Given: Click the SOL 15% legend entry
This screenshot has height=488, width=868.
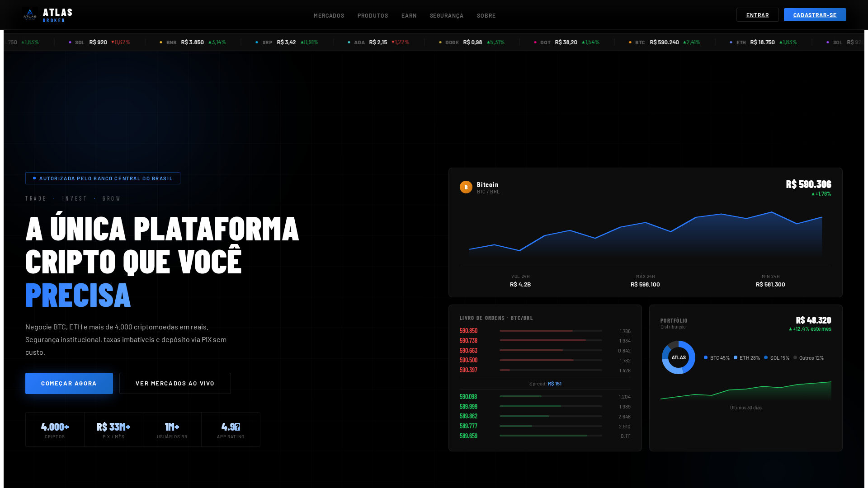Looking at the screenshot, I should pyautogui.click(x=777, y=358).
